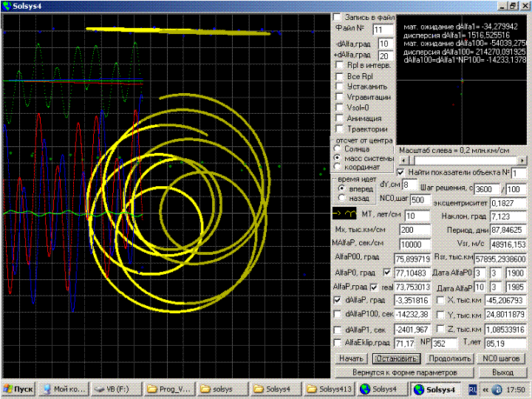The width and height of the screenshot is (532, 399).
Task: Click the Начать button
Action: tap(351, 358)
